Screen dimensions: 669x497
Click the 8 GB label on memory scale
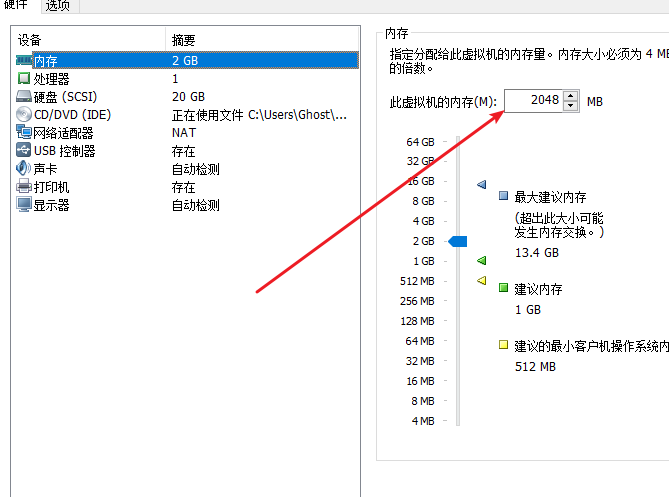(423, 201)
